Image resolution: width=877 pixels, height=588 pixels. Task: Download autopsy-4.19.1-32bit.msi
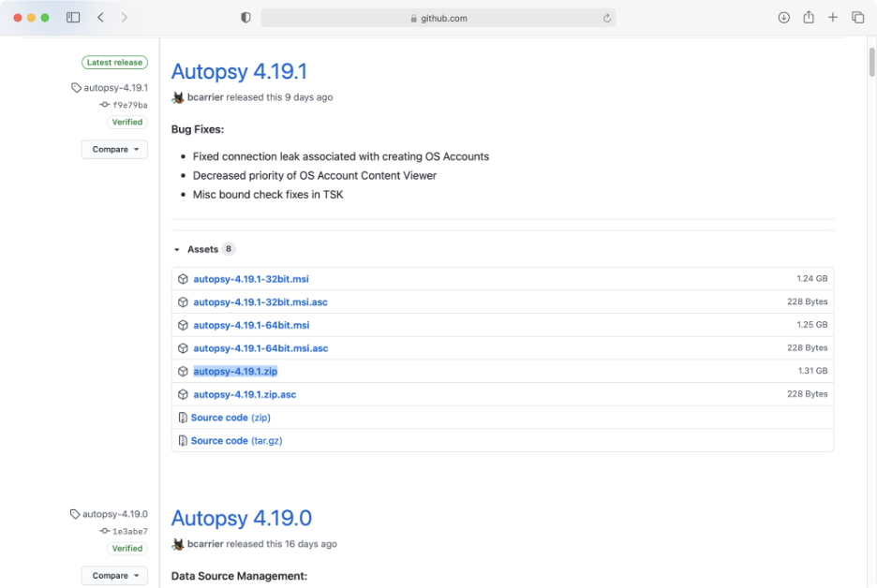click(251, 279)
